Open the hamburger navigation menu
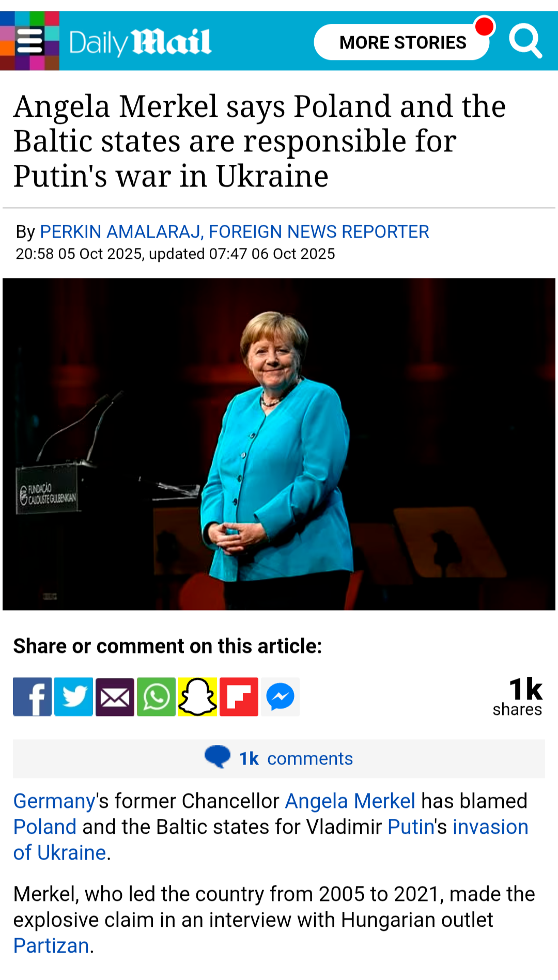 click(29, 41)
